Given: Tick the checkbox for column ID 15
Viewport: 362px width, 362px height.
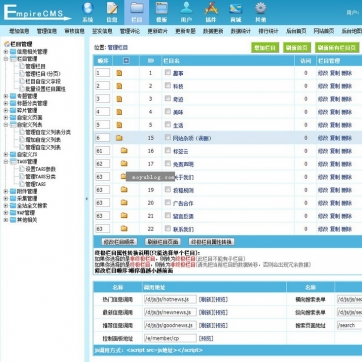Looking at the screenshot, I should (168, 137).
